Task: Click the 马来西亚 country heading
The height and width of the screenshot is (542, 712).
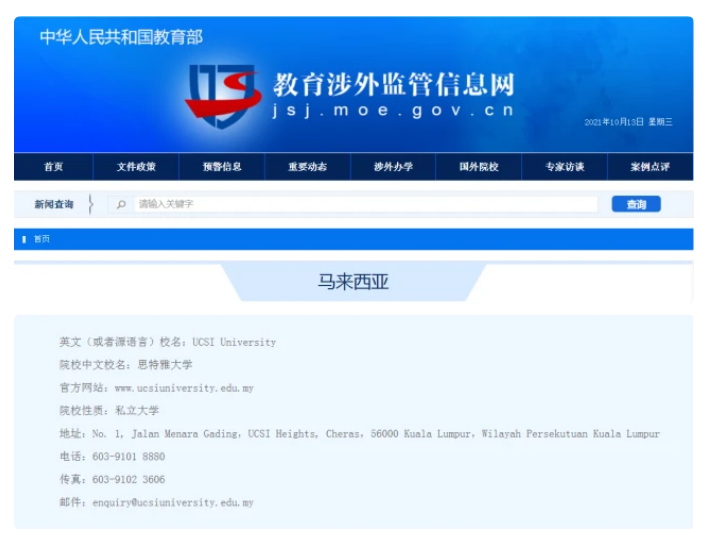Action: (x=353, y=282)
